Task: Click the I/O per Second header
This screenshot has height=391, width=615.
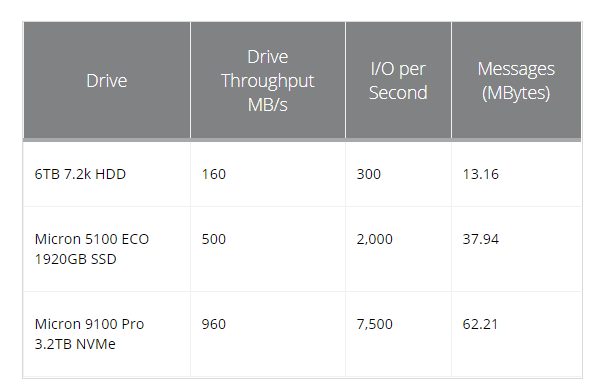Action: (398, 80)
